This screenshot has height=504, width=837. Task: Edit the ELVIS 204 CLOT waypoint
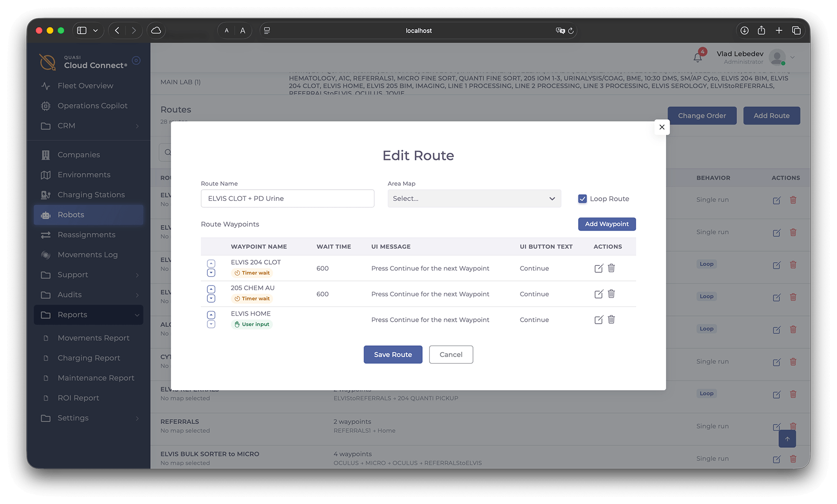(x=598, y=268)
